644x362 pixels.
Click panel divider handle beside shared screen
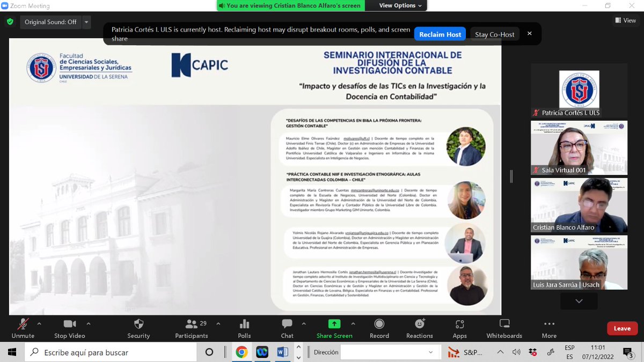tap(511, 176)
